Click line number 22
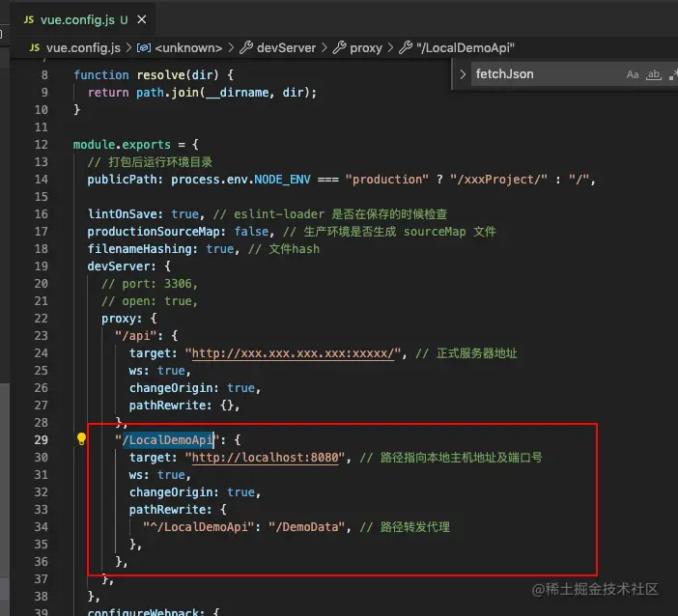This screenshot has height=616, width=678. pyautogui.click(x=42, y=319)
